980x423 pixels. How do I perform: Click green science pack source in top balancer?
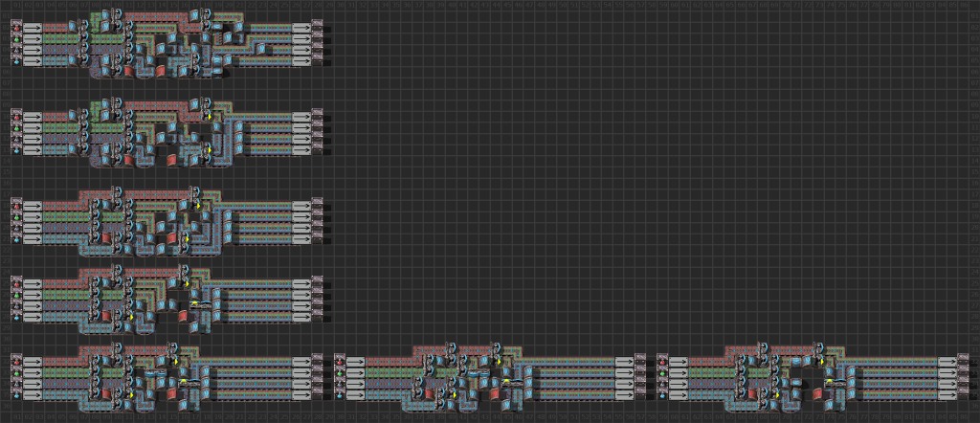17,38
